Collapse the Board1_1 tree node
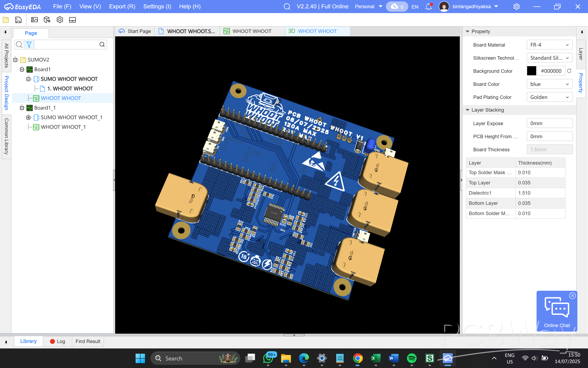 click(x=22, y=108)
